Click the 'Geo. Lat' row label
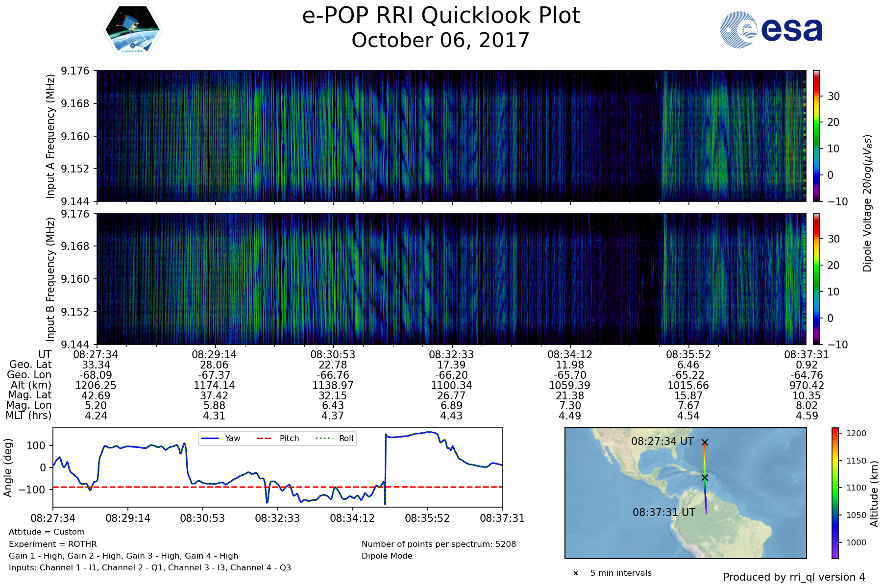Viewport: 882px width, 588px height. [x=30, y=365]
